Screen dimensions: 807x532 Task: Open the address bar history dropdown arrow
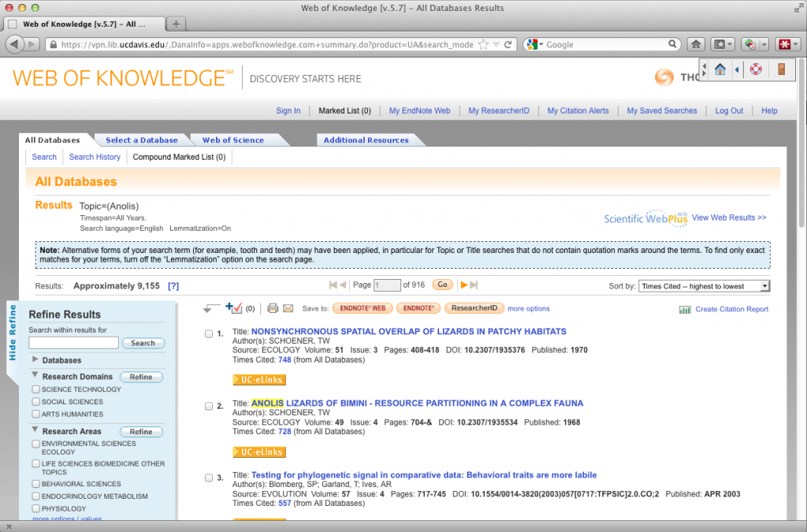(x=496, y=45)
